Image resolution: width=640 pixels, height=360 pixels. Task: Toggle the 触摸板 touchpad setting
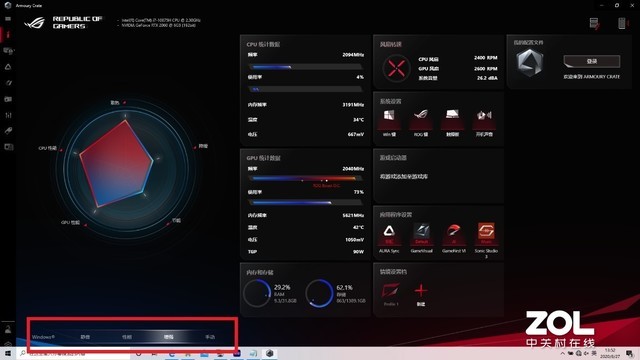pos(452,123)
